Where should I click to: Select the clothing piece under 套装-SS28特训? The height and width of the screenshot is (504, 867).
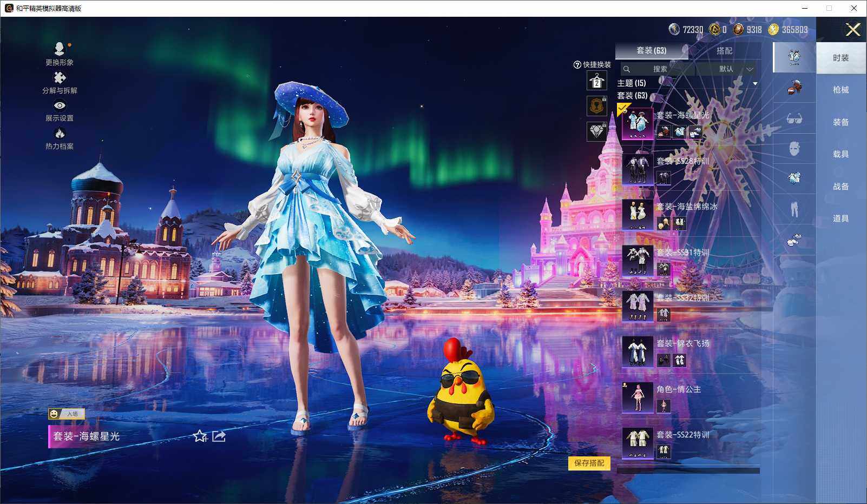[664, 177]
